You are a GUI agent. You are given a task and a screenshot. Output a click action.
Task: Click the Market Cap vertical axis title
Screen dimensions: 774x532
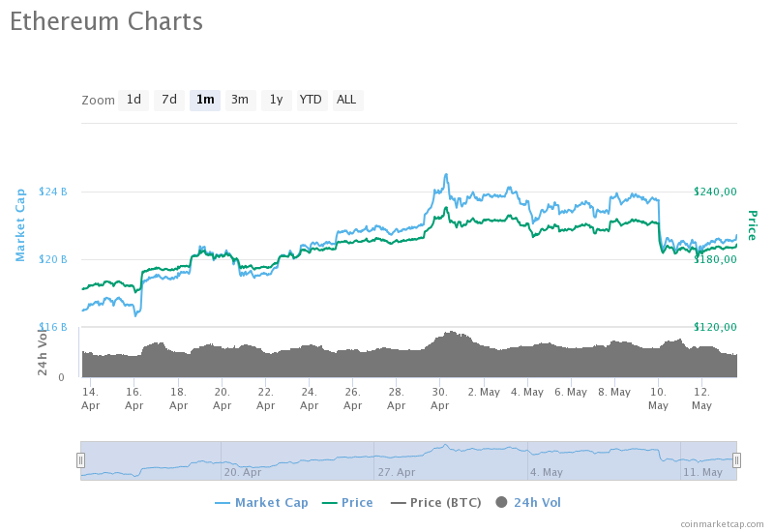tap(20, 225)
